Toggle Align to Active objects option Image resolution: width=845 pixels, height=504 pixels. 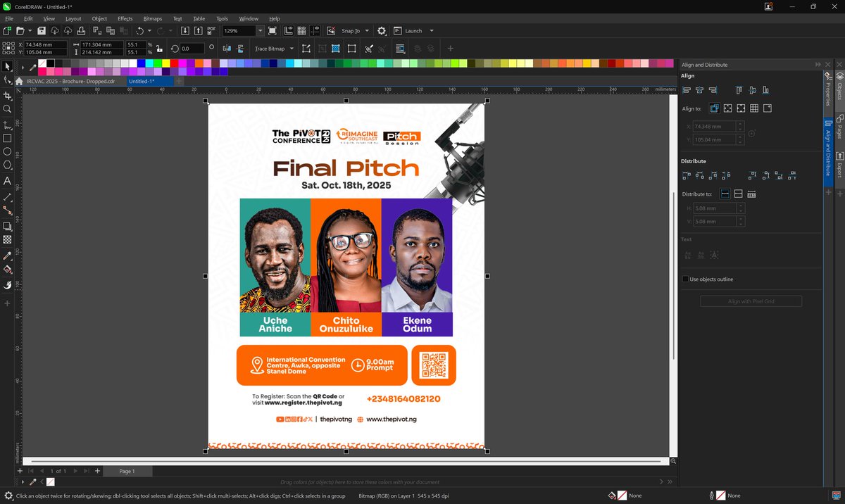(714, 108)
